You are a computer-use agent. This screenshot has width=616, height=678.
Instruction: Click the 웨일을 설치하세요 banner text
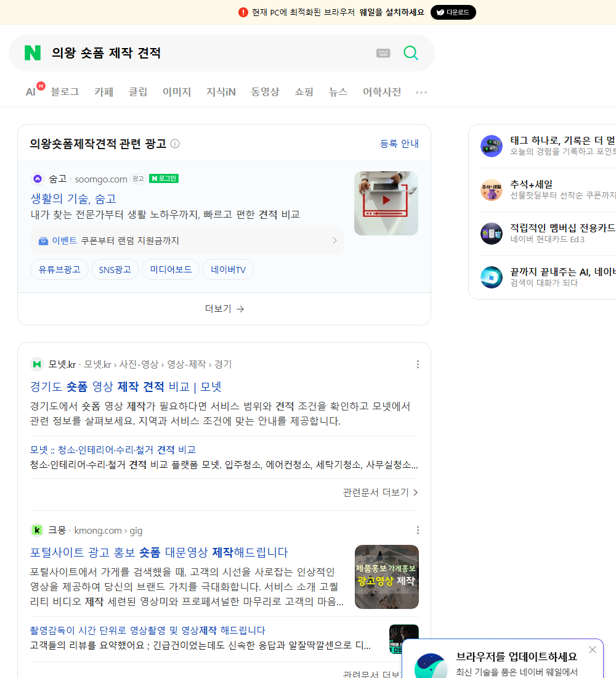[392, 12]
